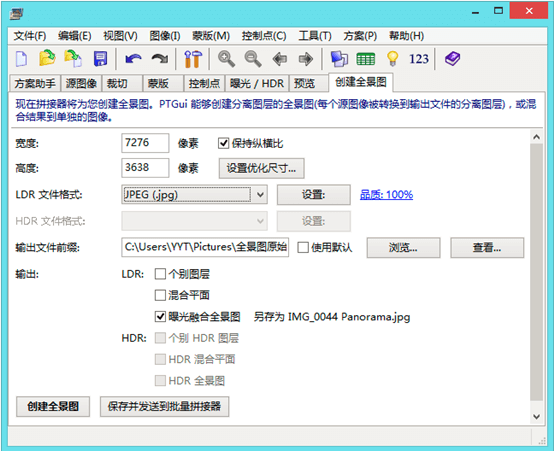The height and width of the screenshot is (451, 554).
Task: Open options via the wrench and hammer icon
Action: tap(193, 59)
